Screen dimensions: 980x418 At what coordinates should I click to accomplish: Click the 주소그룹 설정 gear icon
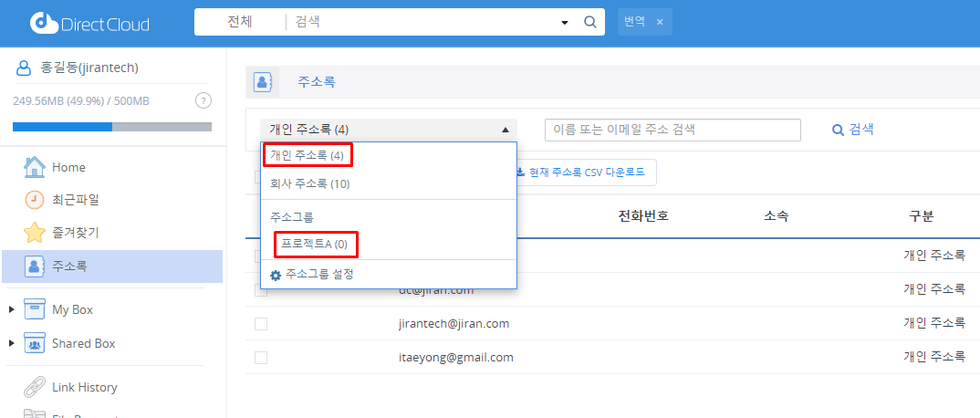coord(275,275)
